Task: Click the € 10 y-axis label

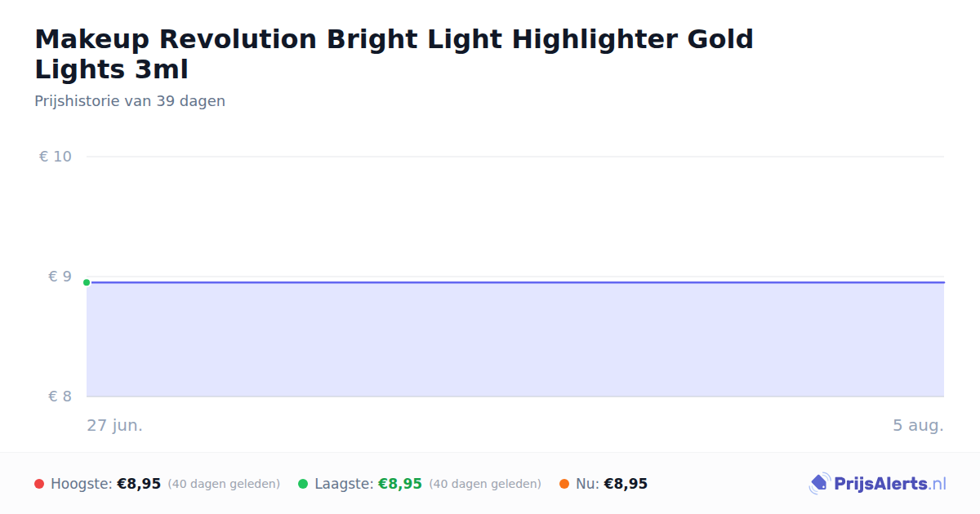Action: pos(55,157)
